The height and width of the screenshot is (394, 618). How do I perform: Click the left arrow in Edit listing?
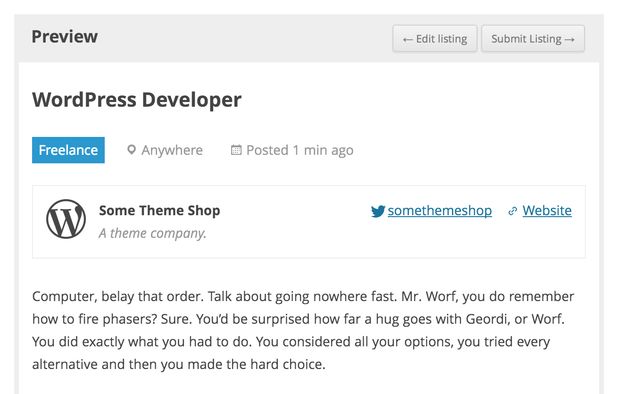click(408, 39)
